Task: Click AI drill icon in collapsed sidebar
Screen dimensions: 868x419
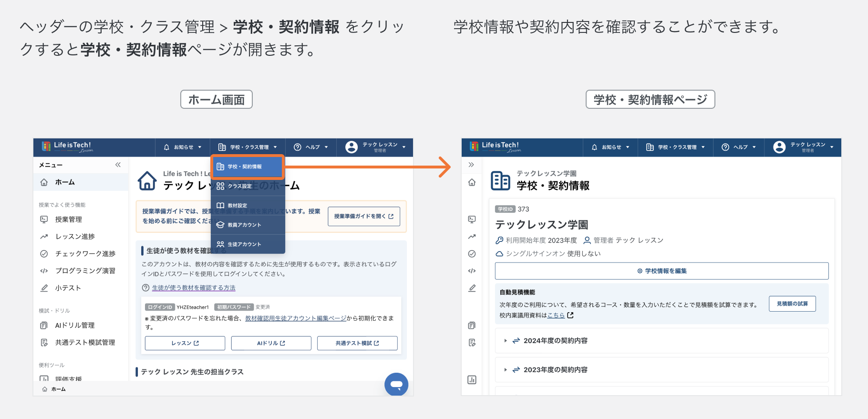Action: coord(472,325)
